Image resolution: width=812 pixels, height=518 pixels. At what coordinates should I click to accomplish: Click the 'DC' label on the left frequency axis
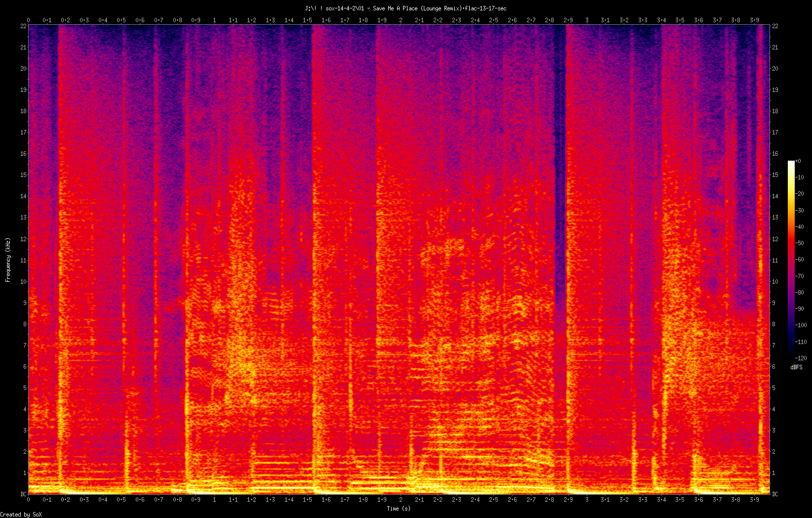point(23,494)
